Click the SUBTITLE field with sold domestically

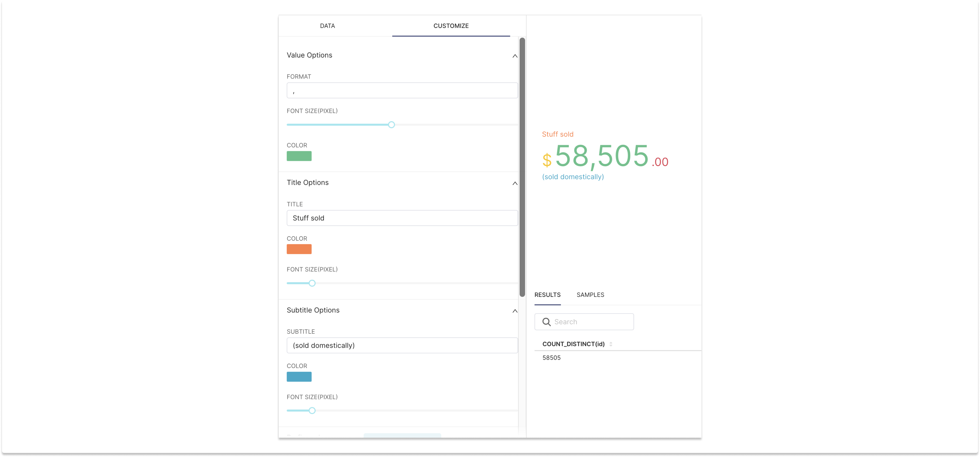pyautogui.click(x=402, y=345)
